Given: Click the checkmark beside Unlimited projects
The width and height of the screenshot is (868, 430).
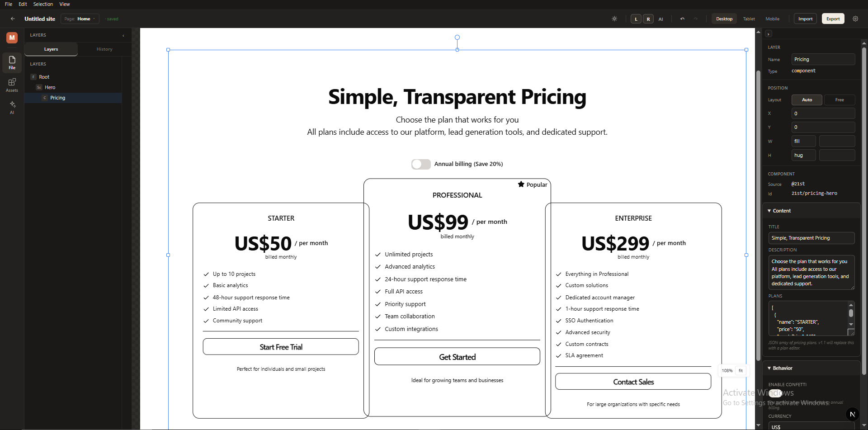Looking at the screenshot, I should click(378, 255).
